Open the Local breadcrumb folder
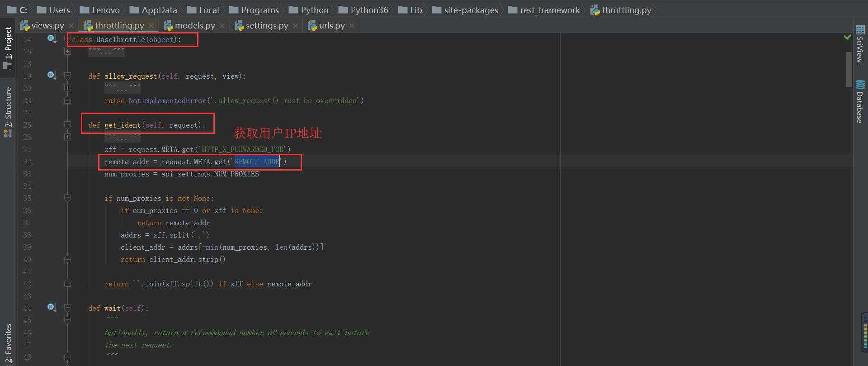 (x=203, y=10)
